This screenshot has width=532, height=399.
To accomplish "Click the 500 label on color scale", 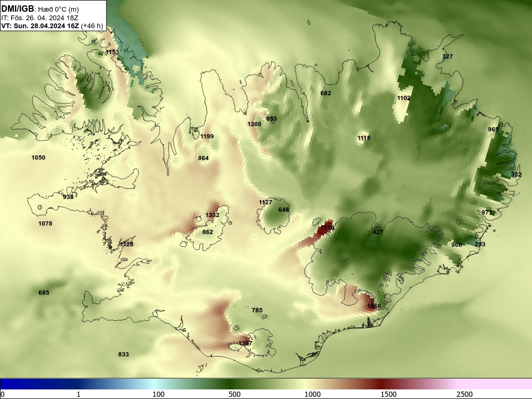I will (235, 394).
